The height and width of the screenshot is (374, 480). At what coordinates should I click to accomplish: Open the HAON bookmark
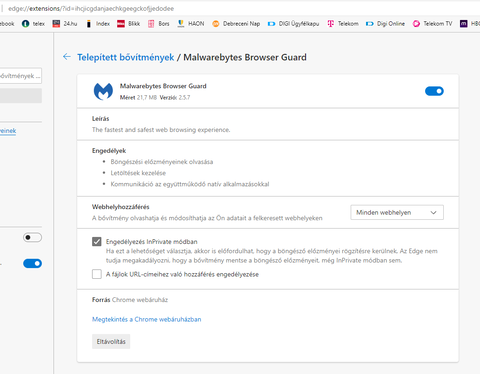(x=191, y=24)
